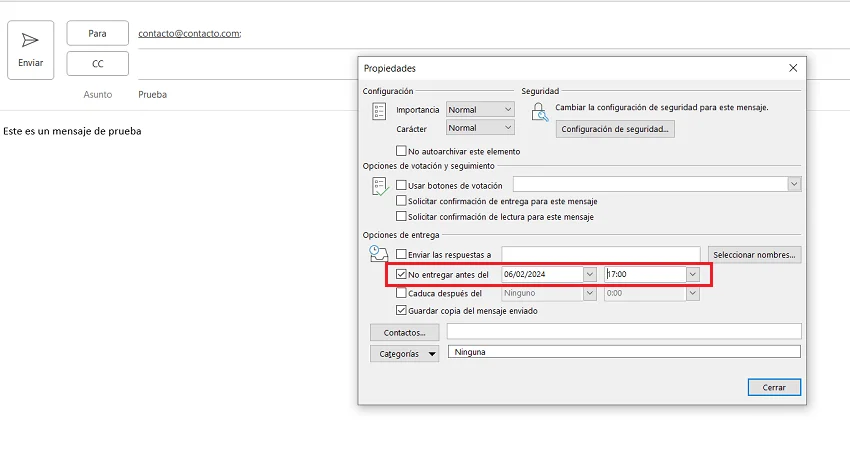850x465 pixels.
Task: Open delivery time 17:00 dropdown arrow
Action: pos(692,274)
